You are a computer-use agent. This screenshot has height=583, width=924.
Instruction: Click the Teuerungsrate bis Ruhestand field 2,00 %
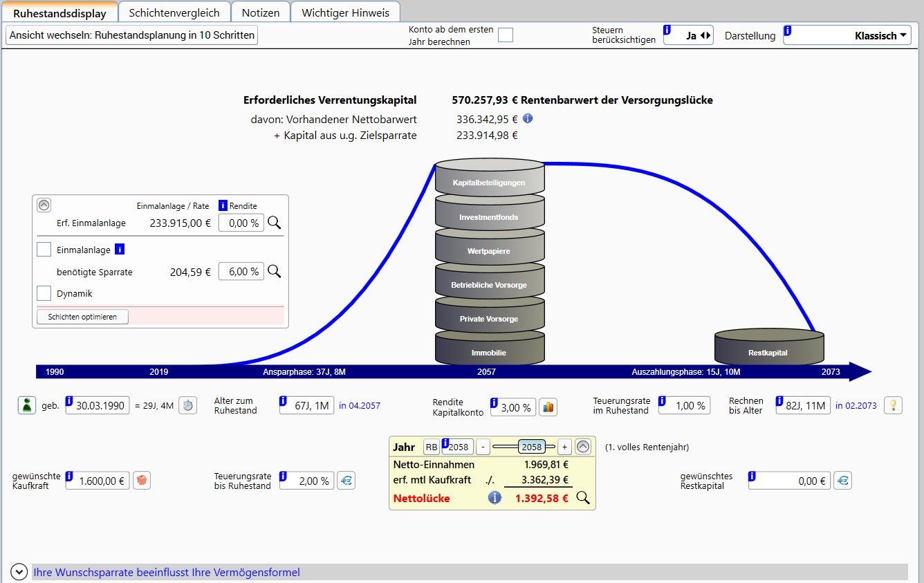[x=306, y=480]
